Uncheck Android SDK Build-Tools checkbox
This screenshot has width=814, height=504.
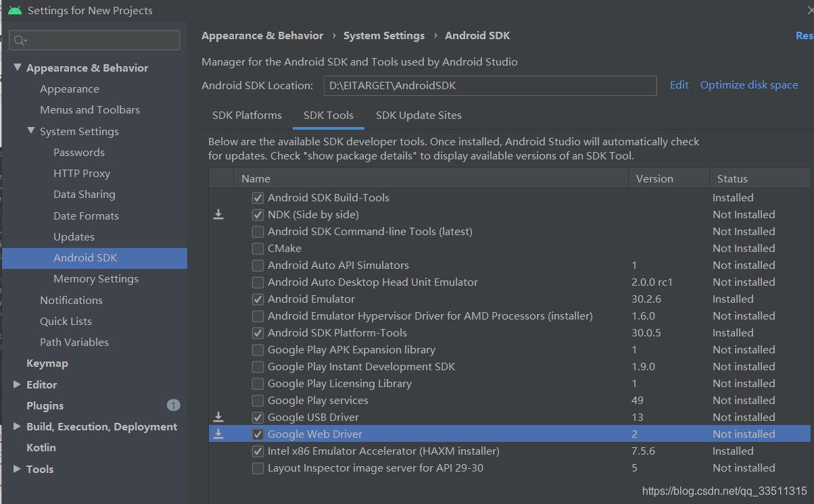click(258, 198)
